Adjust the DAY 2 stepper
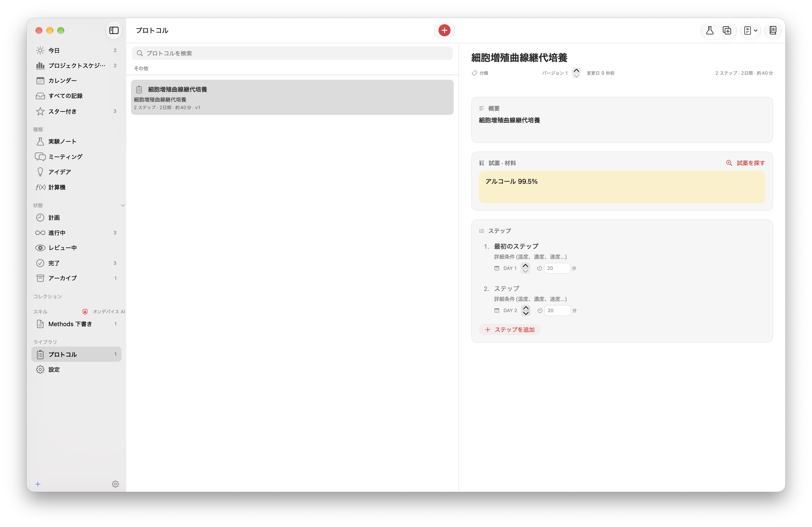 point(526,311)
